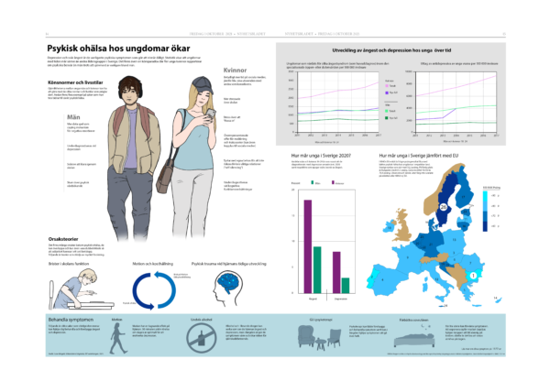Click the circled 1 marker on the map
The height and width of the screenshot is (392, 550).
[472, 276]
